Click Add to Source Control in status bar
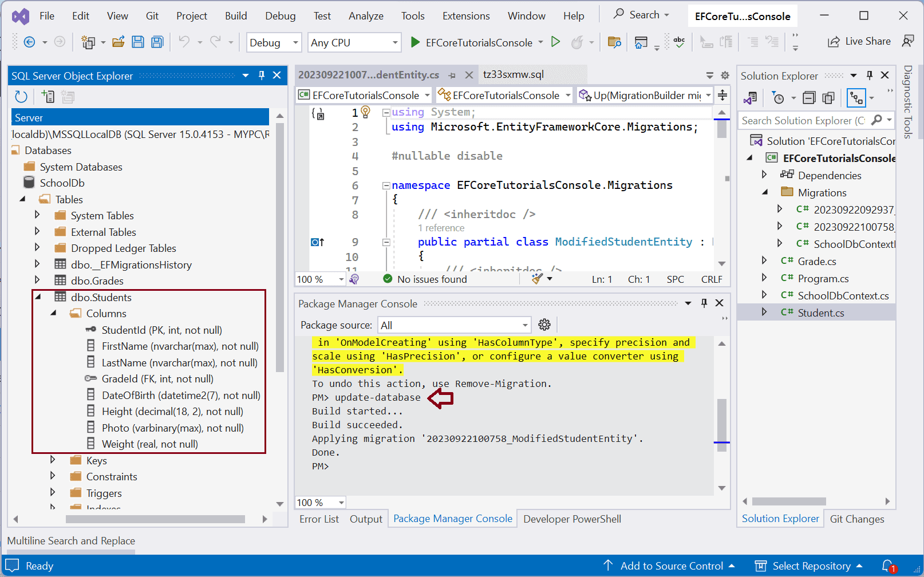 coord(669,566)
